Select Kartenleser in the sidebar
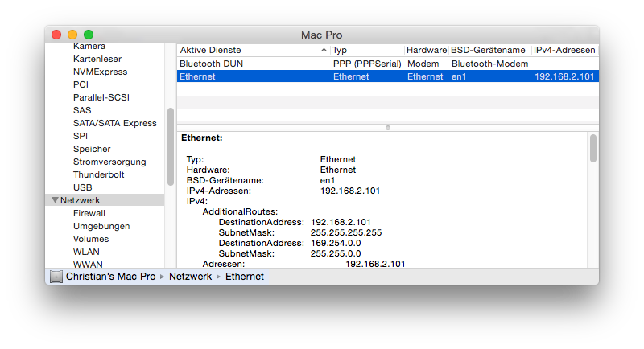The image size is (644, 349). coord(97,59)
